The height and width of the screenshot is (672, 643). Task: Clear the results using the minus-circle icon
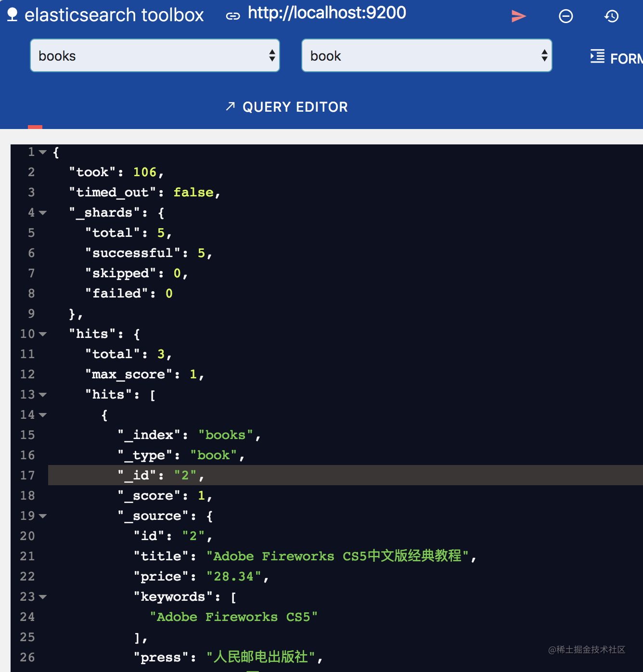(566, 16)
